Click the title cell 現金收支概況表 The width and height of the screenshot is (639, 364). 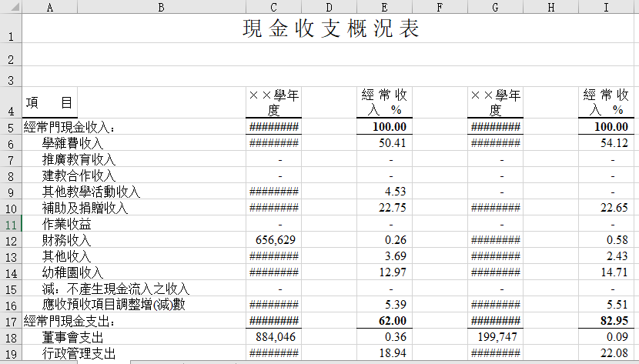(331, 29)
